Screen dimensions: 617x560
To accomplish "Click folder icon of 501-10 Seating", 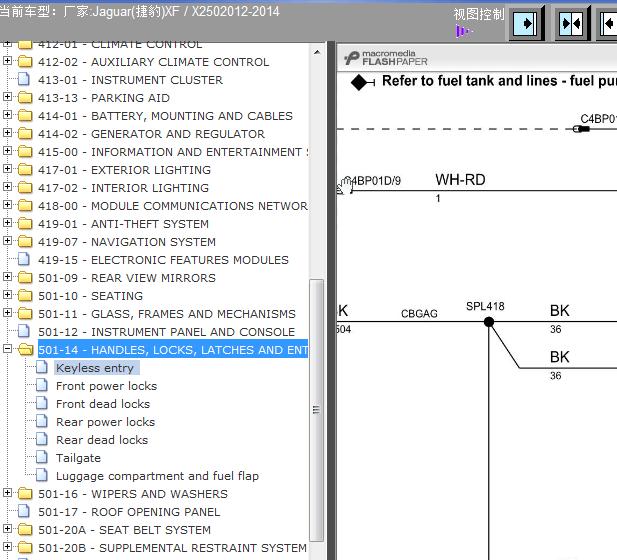I will click(26, 296).
